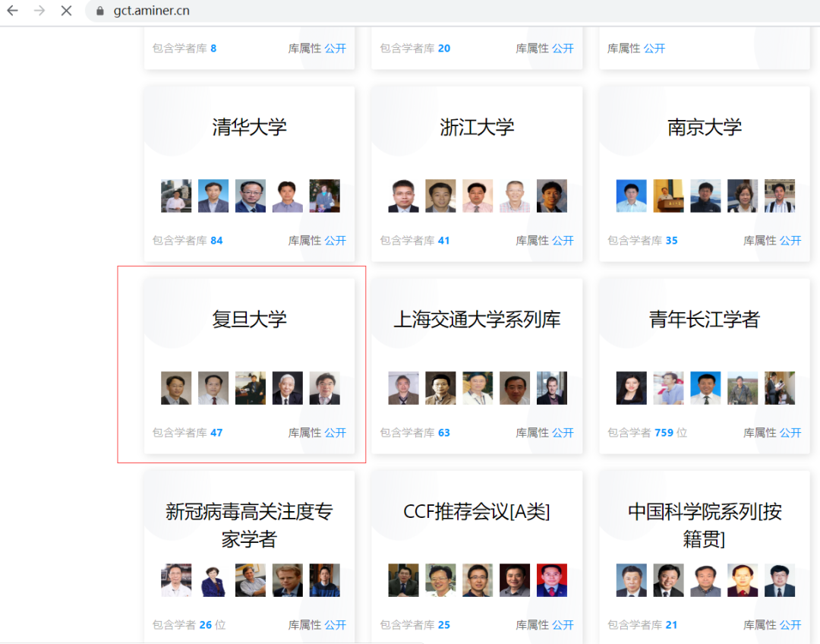Click the browser forward arrow

point(39,11)
